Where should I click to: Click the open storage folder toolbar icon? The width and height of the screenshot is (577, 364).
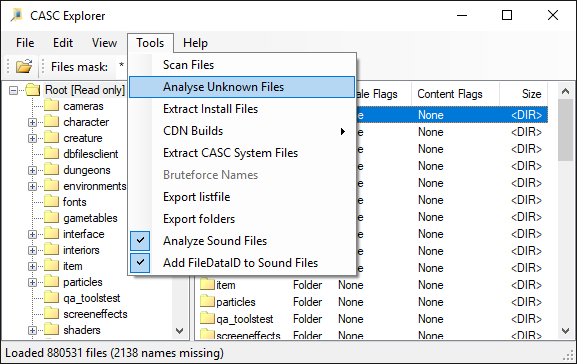coord(24,67)
